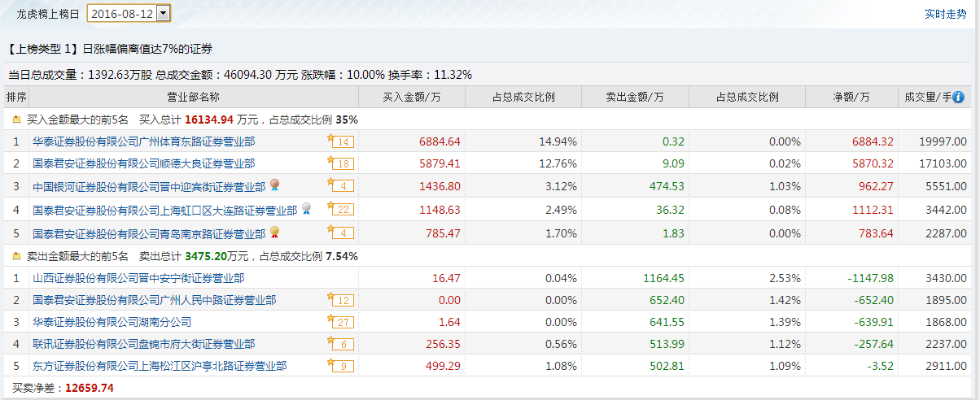Open 东方证券上海松江区沪亭北路营业部 link
Screen dimensions: 980x400
click(160, 367)
